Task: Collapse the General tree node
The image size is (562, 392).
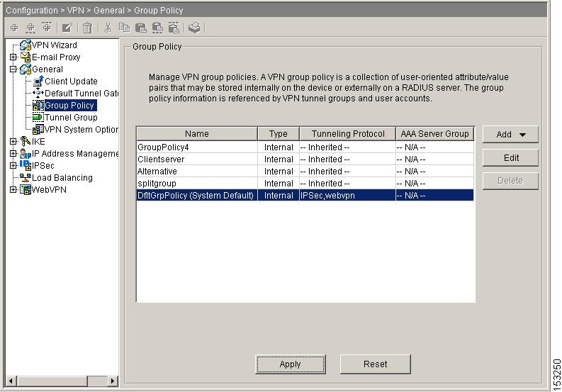Action: point(13,69)
